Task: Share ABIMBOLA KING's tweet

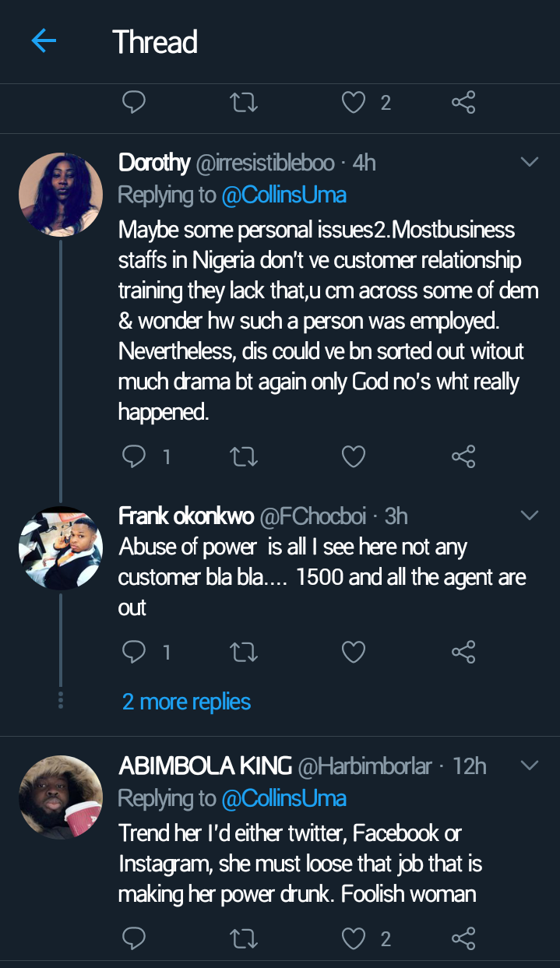Action: point(463,939)
